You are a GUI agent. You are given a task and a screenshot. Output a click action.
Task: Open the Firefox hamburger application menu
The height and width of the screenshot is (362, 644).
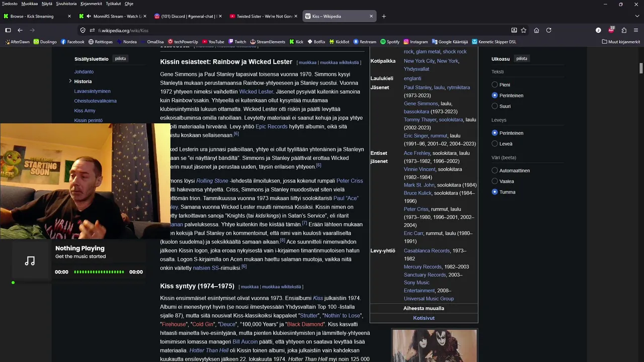(636, 30)
